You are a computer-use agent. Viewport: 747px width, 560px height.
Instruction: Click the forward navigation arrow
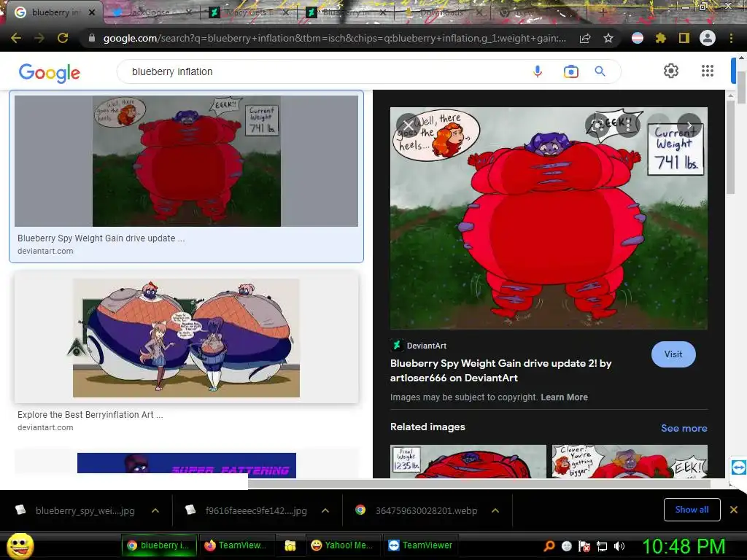pyautogui.click(x=39, y=38)
